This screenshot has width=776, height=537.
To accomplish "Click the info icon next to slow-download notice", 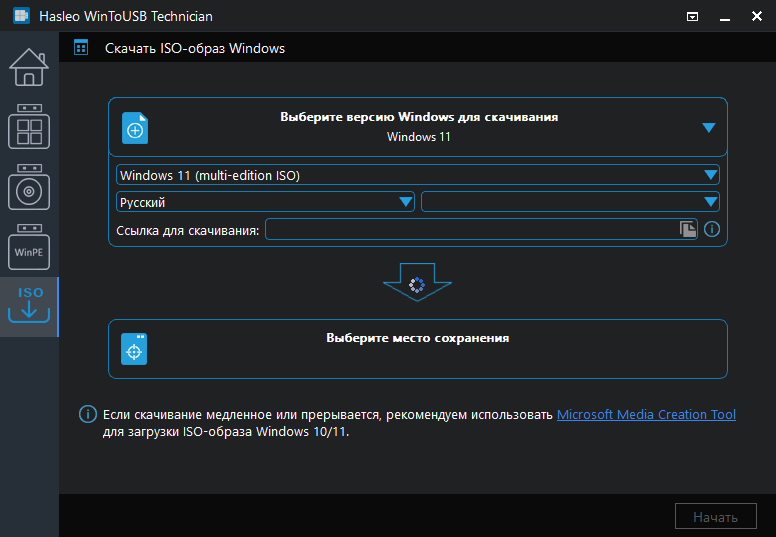I will pyautogui.click(x=88, y=414).
